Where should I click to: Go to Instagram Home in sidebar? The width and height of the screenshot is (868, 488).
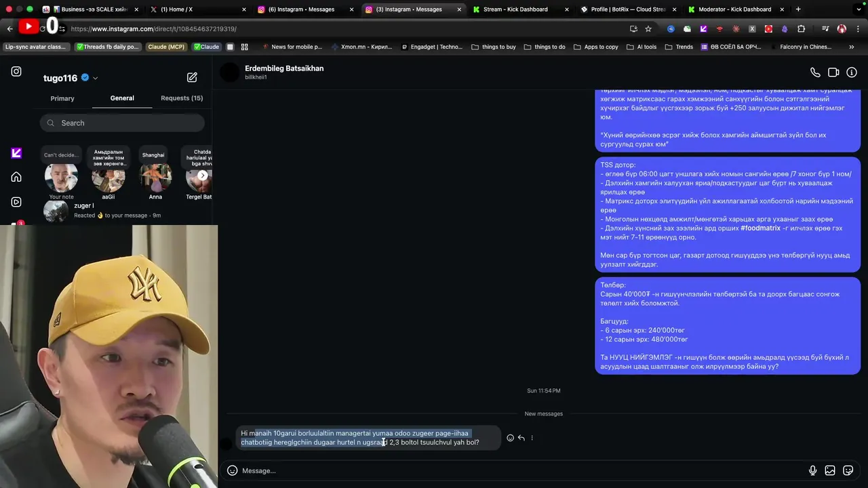(16, 177)
